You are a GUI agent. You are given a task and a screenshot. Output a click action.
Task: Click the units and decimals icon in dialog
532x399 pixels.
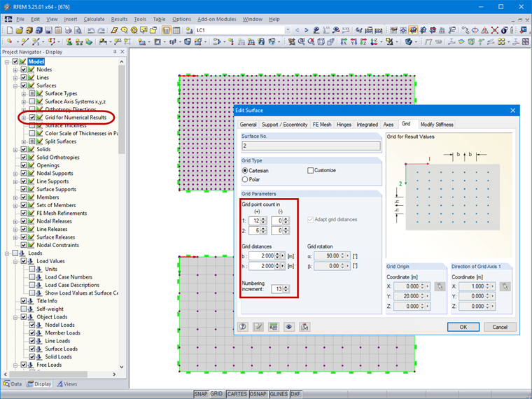point(274,327)
